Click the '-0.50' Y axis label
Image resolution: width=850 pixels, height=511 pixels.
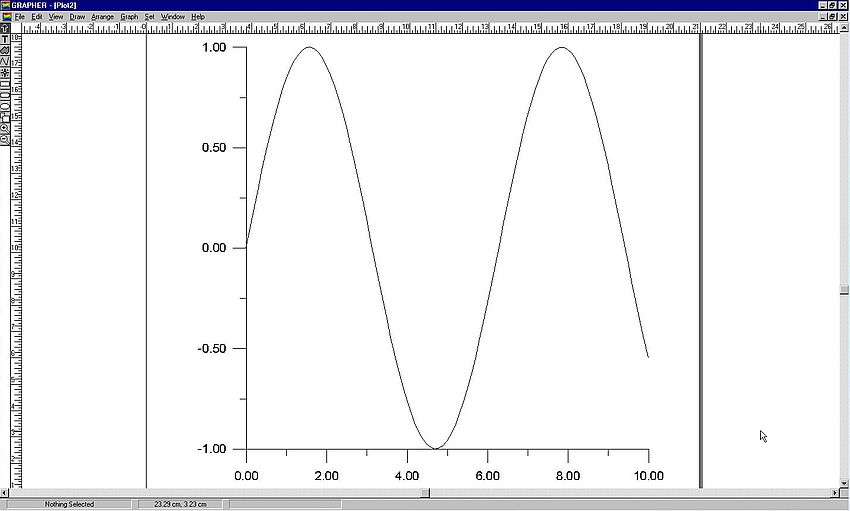(212, 348)
